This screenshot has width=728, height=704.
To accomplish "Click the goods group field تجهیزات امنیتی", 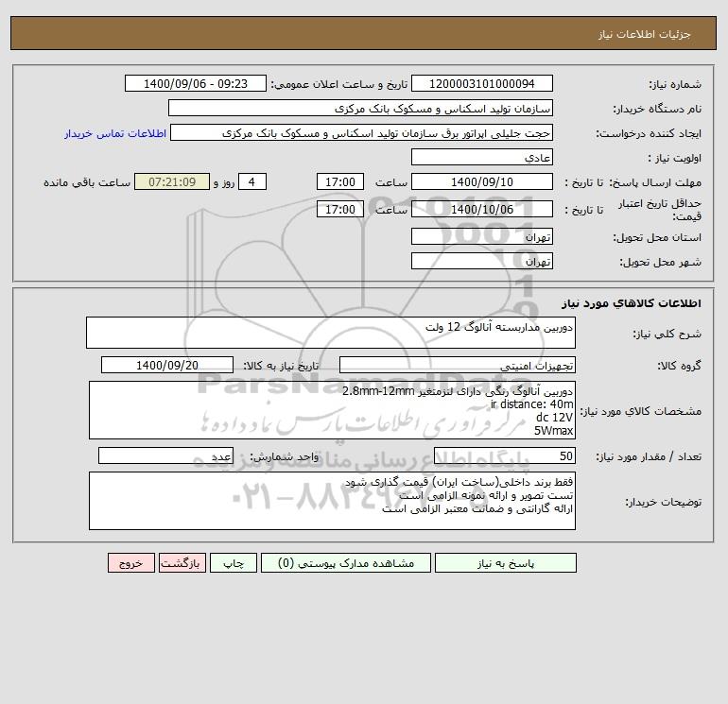I will pos(458,365).
